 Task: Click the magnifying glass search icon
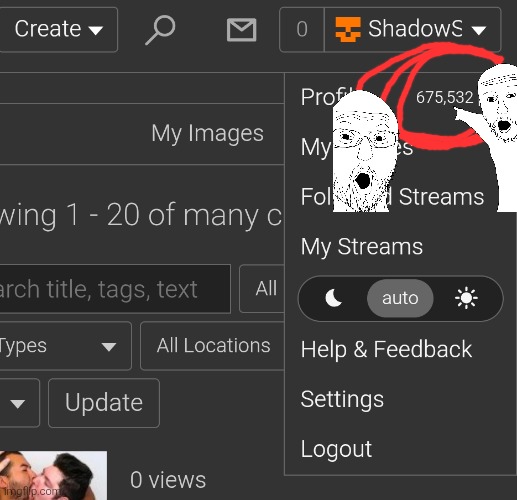pos(160,30)
